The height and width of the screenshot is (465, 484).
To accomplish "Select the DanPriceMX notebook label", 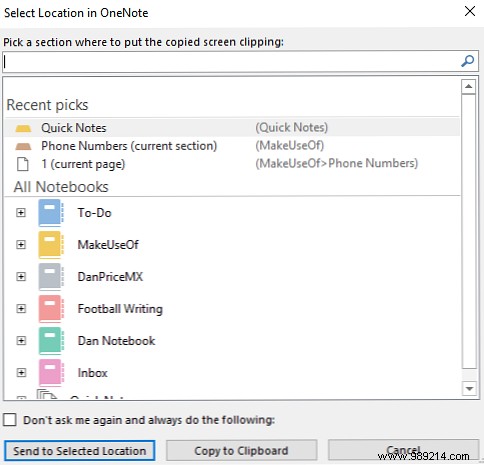I will coord(110,277).
